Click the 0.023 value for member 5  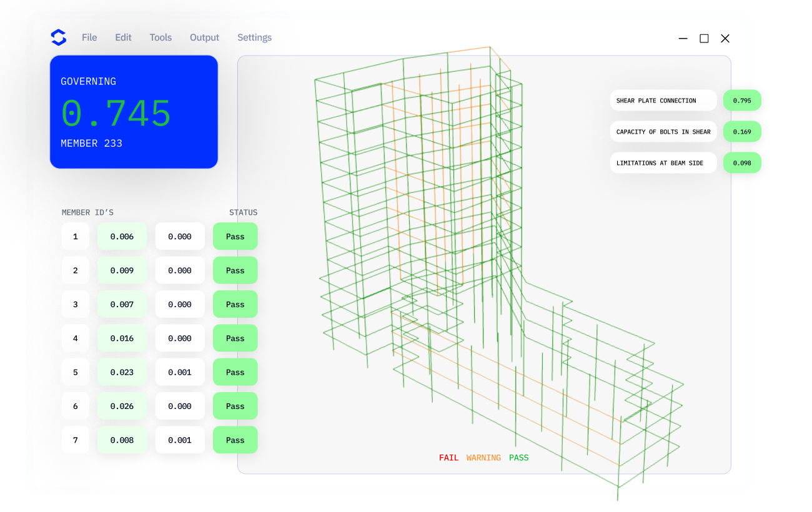122,372
